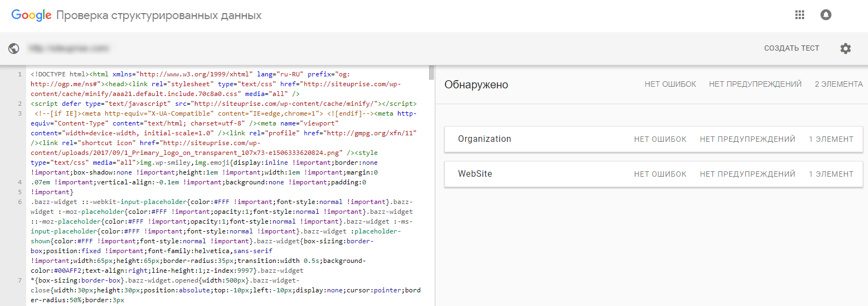
Task: Click the Google logo
Action: coord(32,15)
